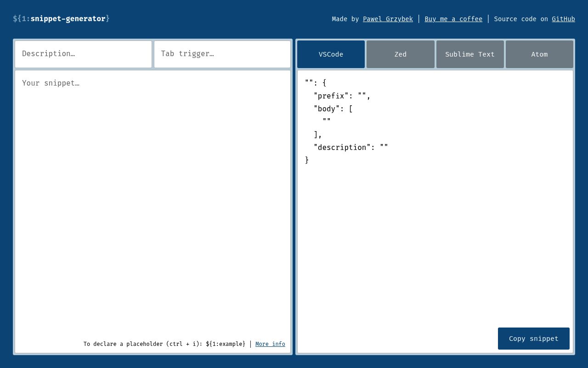Switch to the Atom tab
Image resolution: width=588 pixels, height=368 pixels.
coord(539,54)
